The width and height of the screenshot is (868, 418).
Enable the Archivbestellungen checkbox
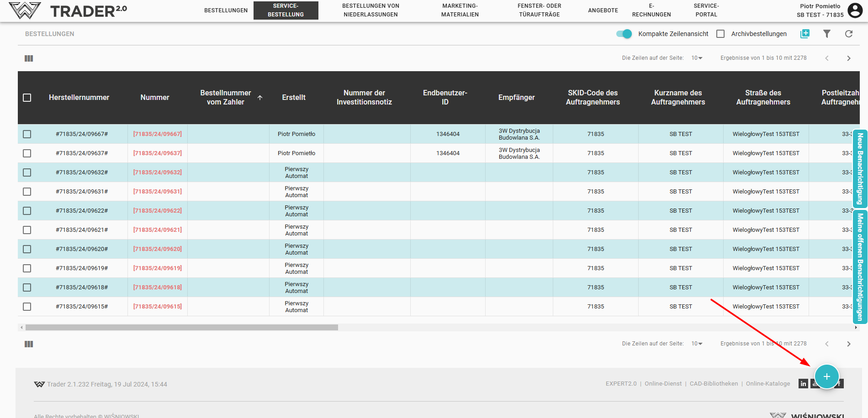[x=720, y=34]
